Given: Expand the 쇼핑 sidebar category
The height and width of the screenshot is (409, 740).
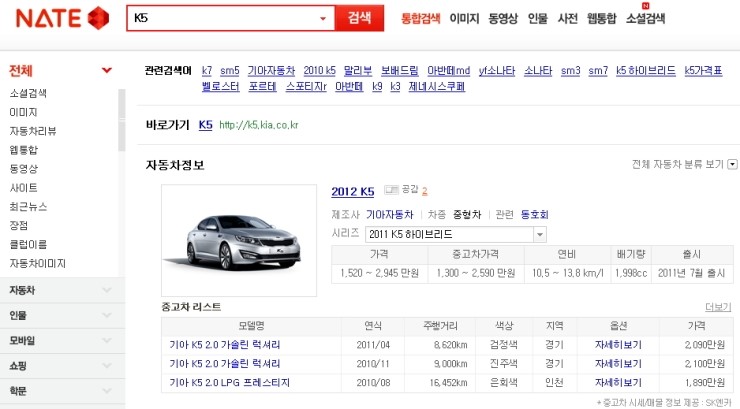Looking at the screenshot, I should 62,366.
